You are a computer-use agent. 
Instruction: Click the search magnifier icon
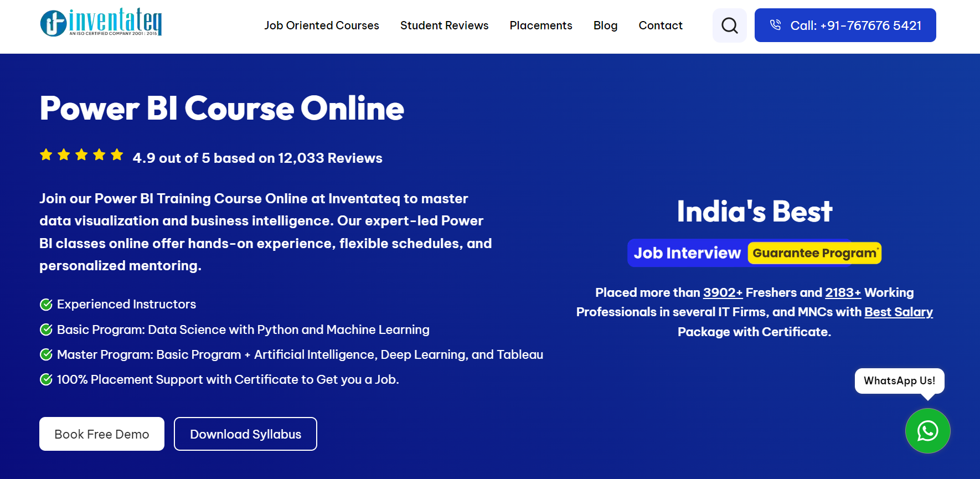pyautogui.click(x=730, y=25)
